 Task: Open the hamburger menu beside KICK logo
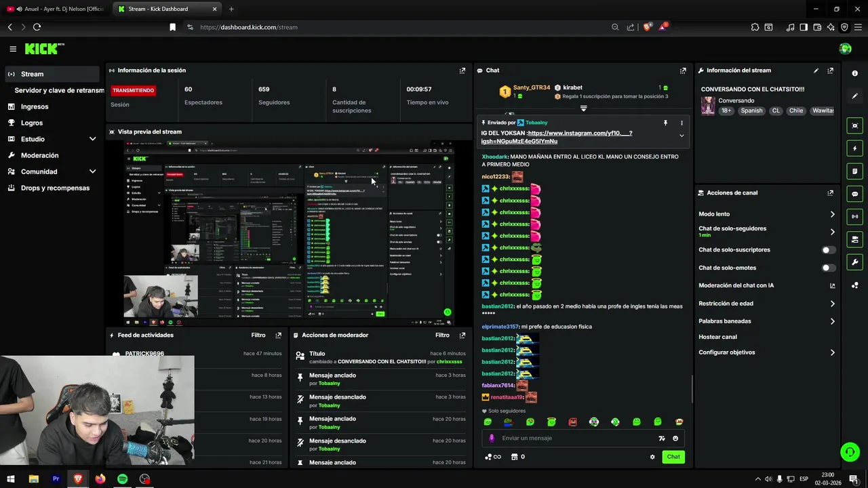pyautogui.click(x=13, y=49)
